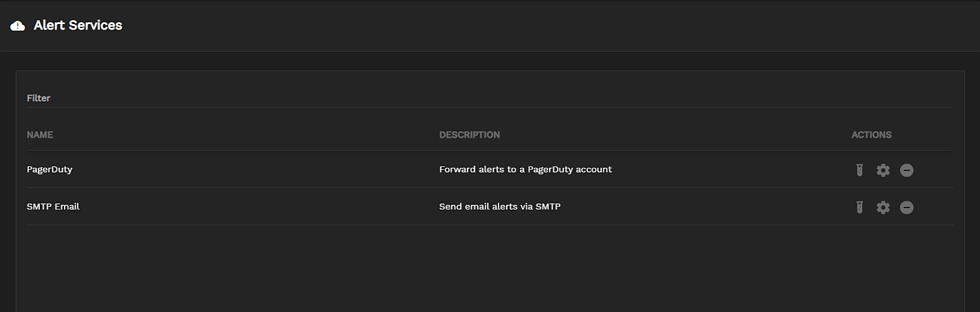
Task: Remove the PagerDuty alert service
Action: coord(906,170)
